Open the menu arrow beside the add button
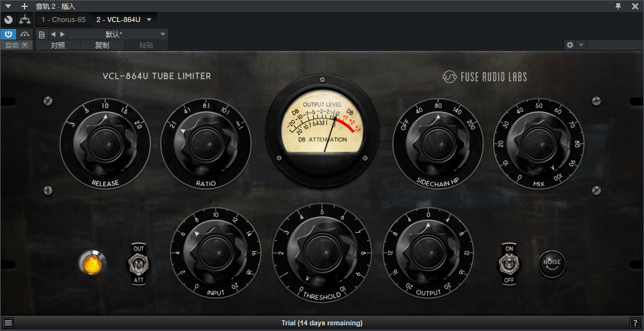The width and height of the screenshot is (644, 331). 8,6
